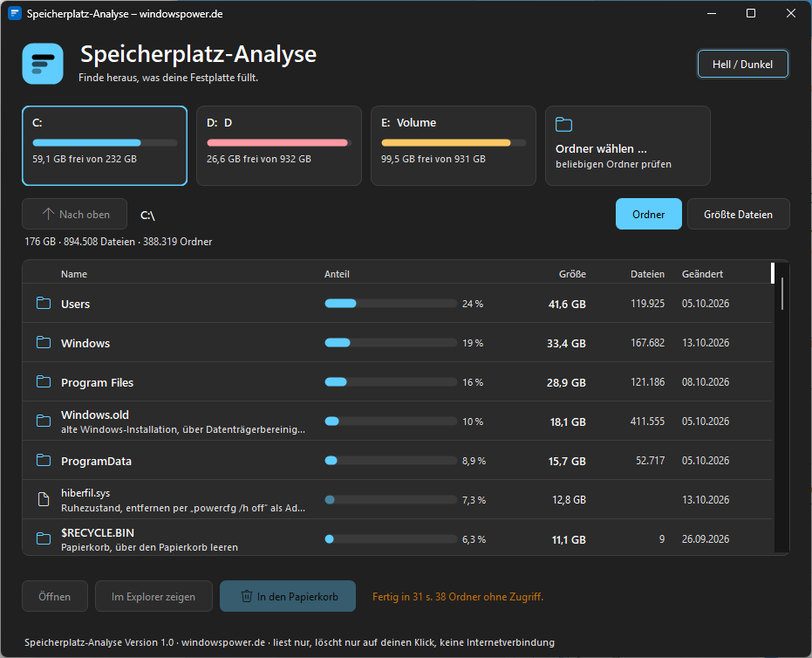Select the Program Files row name
The height and width of the screenshot is (658, 812).
98,383
